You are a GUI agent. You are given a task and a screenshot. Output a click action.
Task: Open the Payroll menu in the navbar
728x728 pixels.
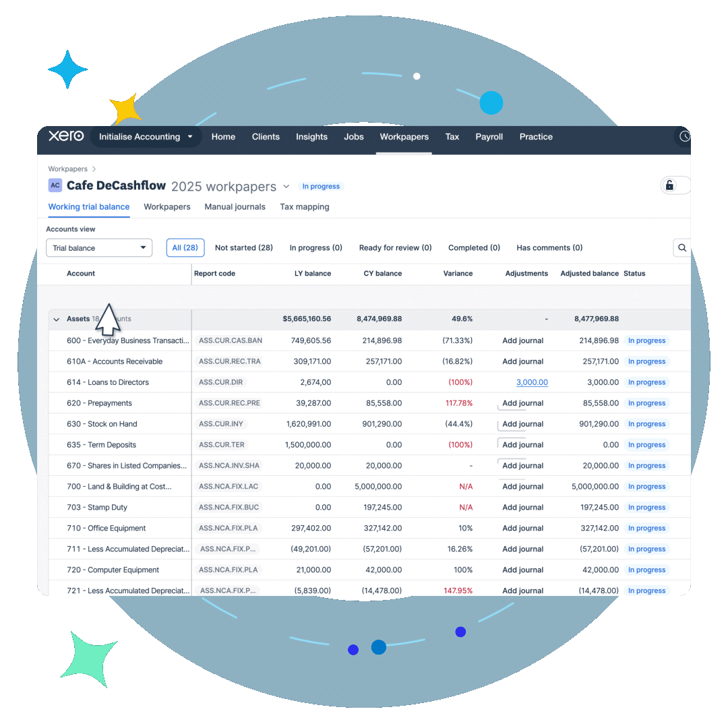click(489, 137)
